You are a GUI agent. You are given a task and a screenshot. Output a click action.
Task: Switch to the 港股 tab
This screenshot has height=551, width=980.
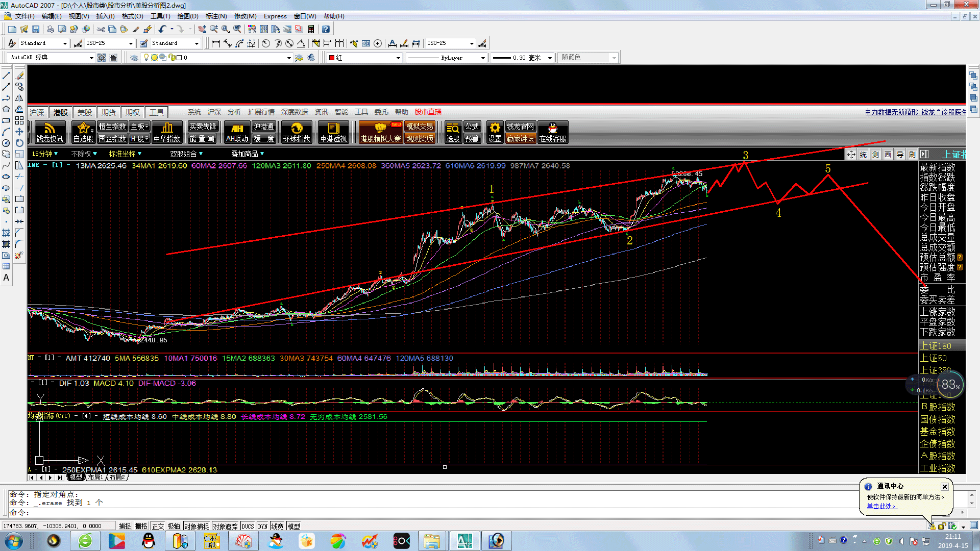tap(60, 112)
